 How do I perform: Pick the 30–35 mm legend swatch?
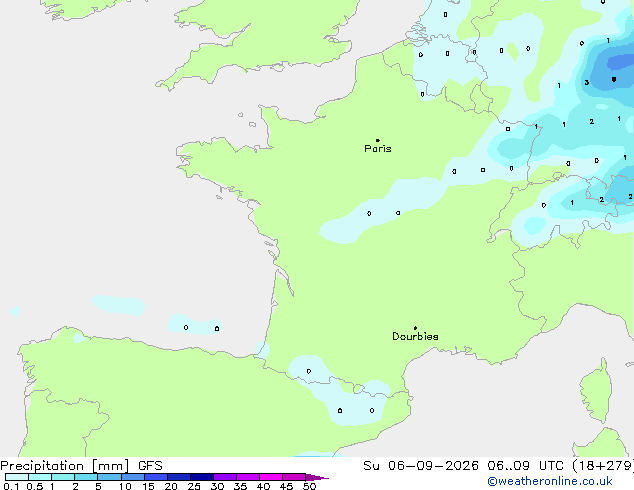tap(225, 477)
